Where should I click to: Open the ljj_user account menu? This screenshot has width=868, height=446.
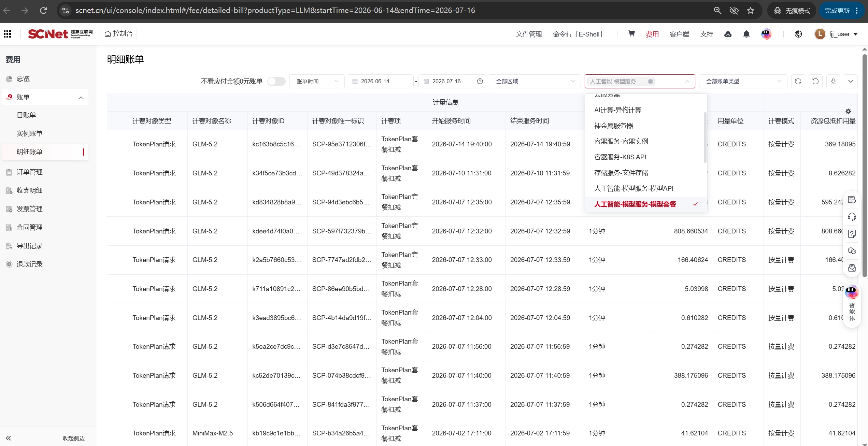point(837,34)
